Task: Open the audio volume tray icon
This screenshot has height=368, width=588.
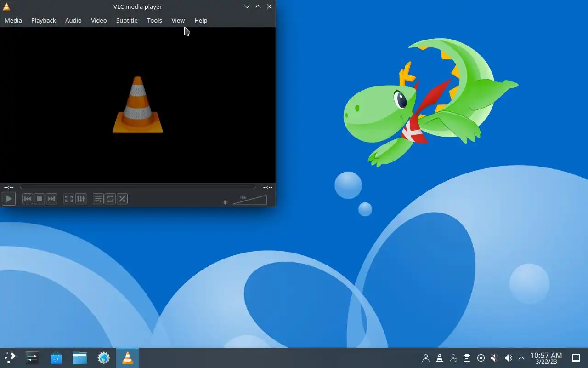Action: click(x=509, y=358)
